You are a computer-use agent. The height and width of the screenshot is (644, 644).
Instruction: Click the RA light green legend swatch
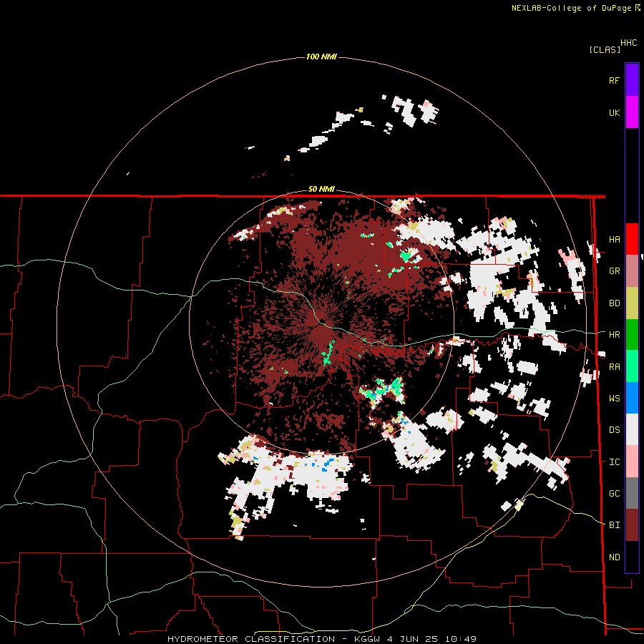(632, 366)
